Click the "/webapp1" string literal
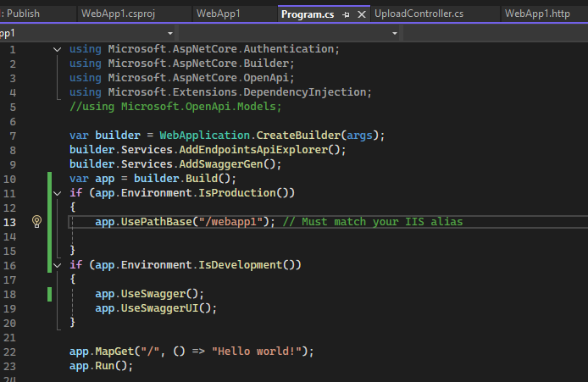588x382 pixels. pyautogui.click(x=230, y=222)
